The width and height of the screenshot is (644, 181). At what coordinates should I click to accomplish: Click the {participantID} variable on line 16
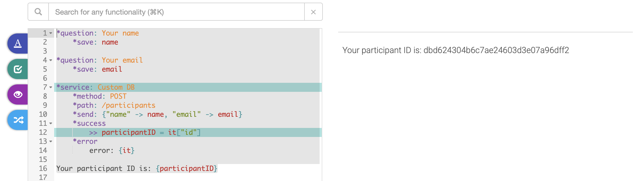tap(187, 169)
